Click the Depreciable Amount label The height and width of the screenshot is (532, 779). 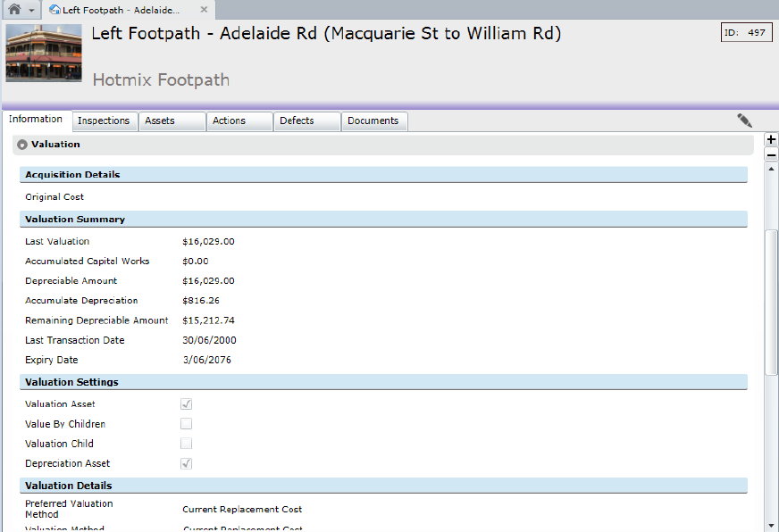[x=71, y=281]
